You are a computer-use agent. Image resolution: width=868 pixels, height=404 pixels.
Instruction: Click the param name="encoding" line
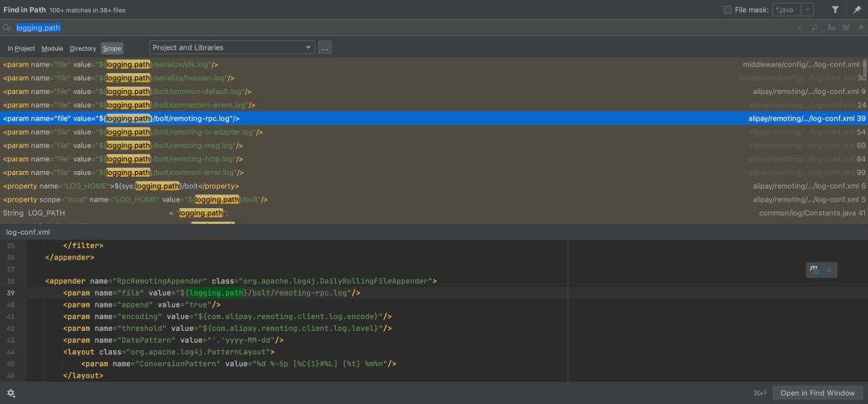click(227, 316)
